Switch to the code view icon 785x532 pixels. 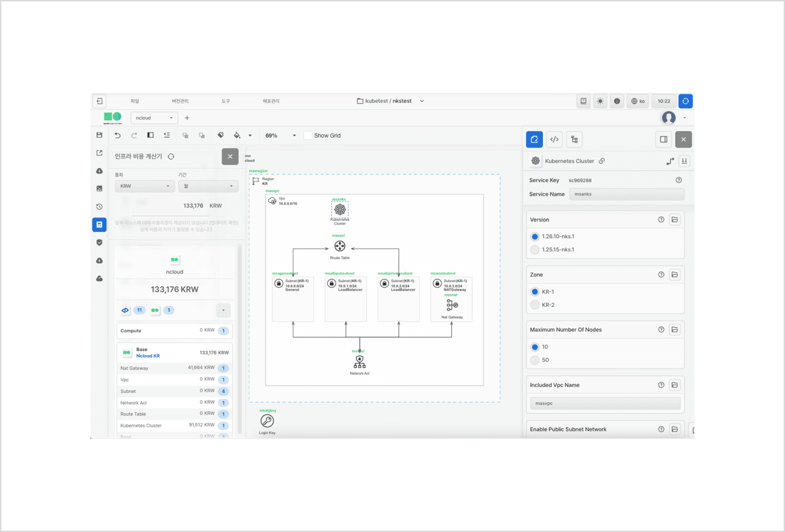tap(554, 139)
